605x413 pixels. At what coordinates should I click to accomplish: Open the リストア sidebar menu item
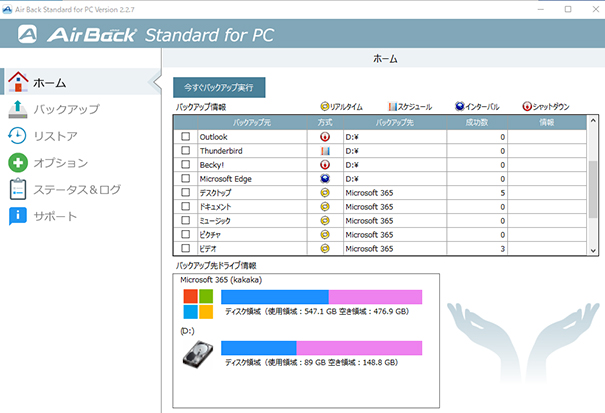tap(80, 136)
